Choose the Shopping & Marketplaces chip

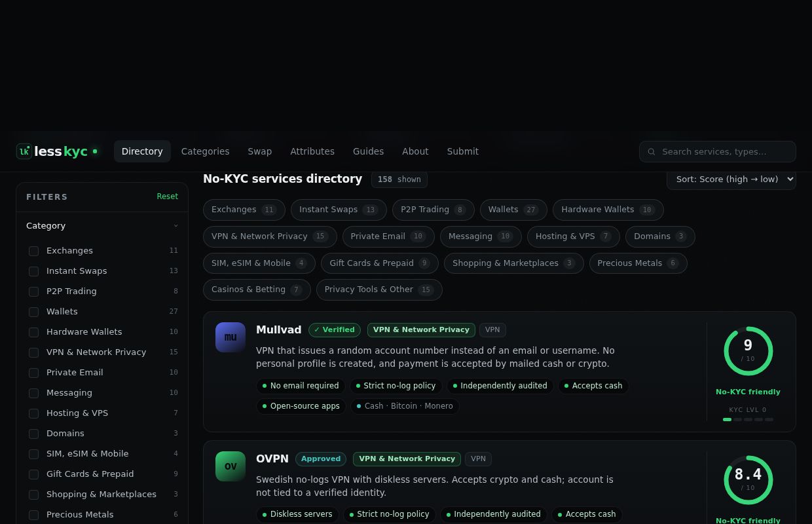click(514, 263)
